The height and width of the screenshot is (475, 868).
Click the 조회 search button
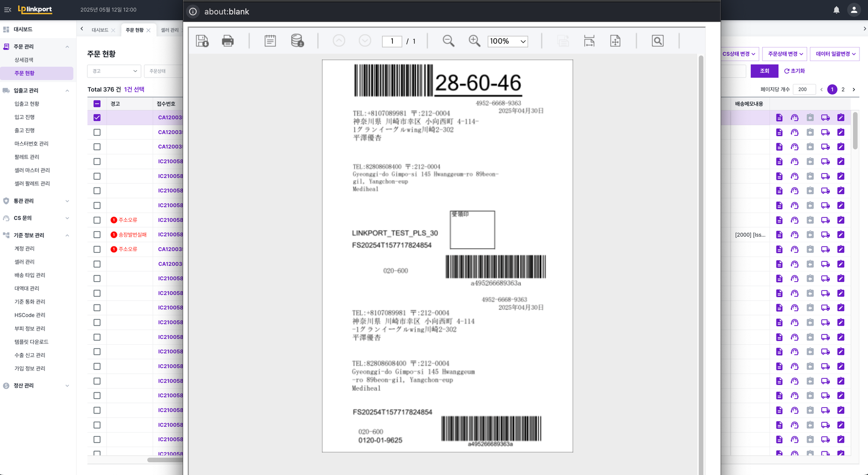(x=764, y=71)
